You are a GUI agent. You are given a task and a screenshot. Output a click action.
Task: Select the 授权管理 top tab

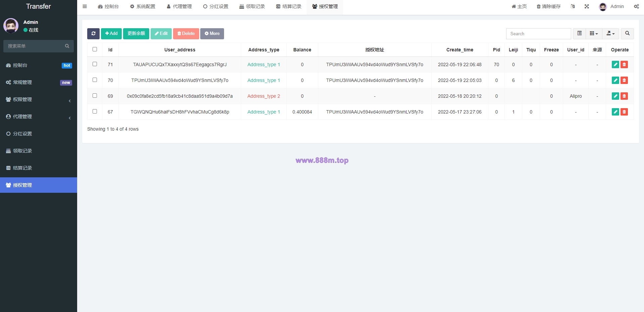325,6
